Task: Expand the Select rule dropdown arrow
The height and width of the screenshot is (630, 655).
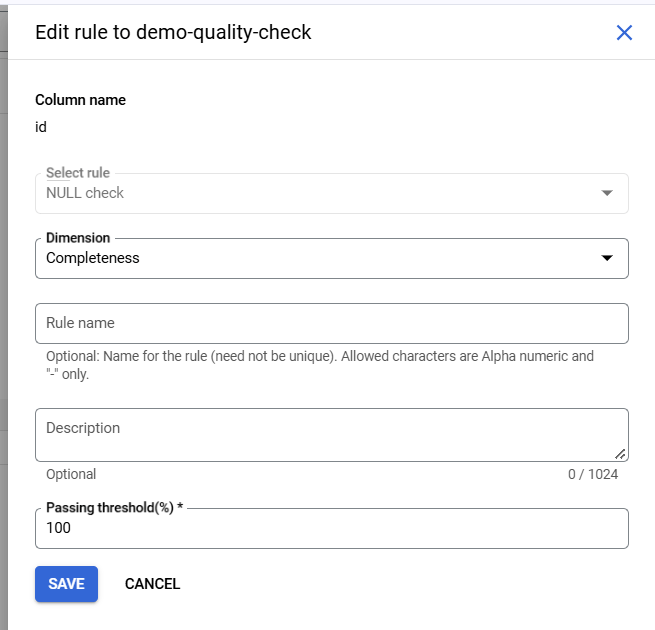Action: [x=607, y=193]
